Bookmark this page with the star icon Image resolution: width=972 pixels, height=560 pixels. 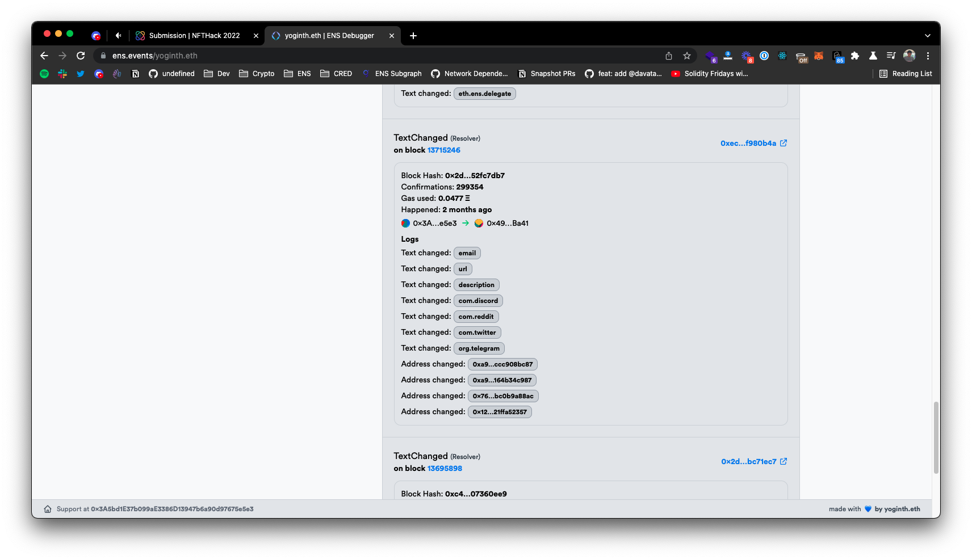687,56
